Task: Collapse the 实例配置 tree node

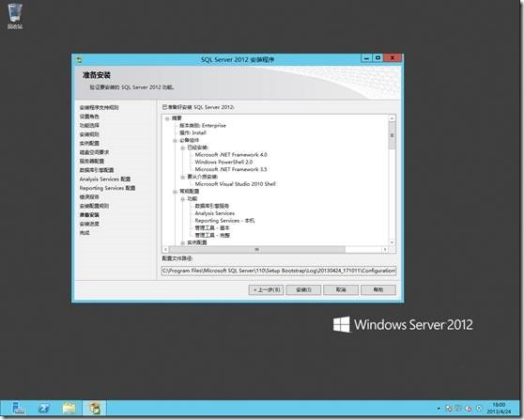Action: [183, 242]
